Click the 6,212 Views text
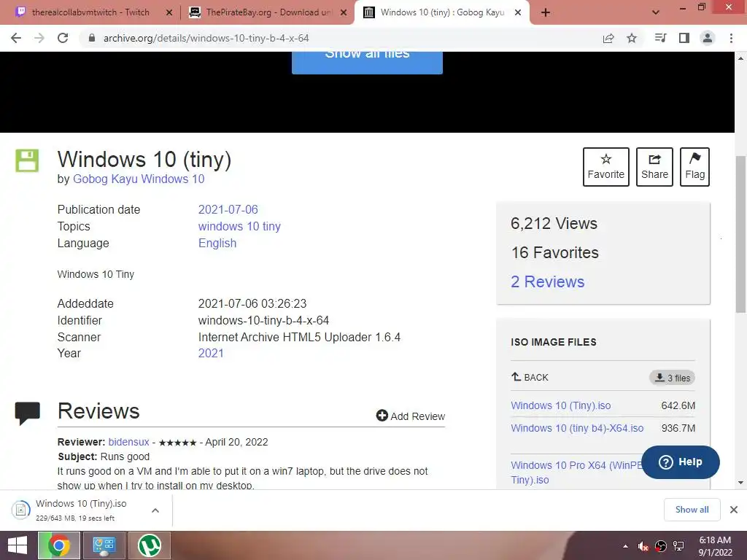This screenshot has width=747, height=560. click(554, 223)
